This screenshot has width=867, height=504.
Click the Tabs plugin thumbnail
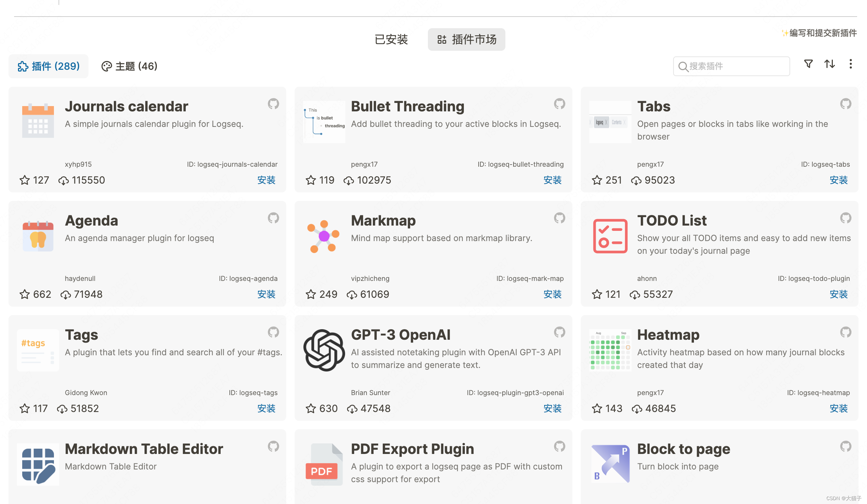(x=610, y=122)
